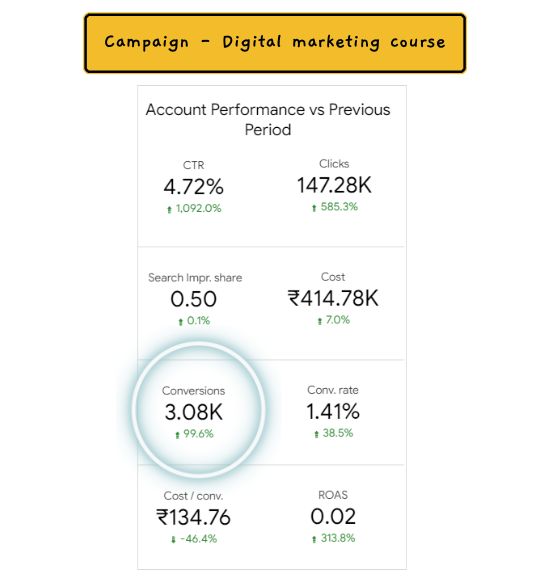Click the arrow next to 0.1% impression share

coord(180,322)
